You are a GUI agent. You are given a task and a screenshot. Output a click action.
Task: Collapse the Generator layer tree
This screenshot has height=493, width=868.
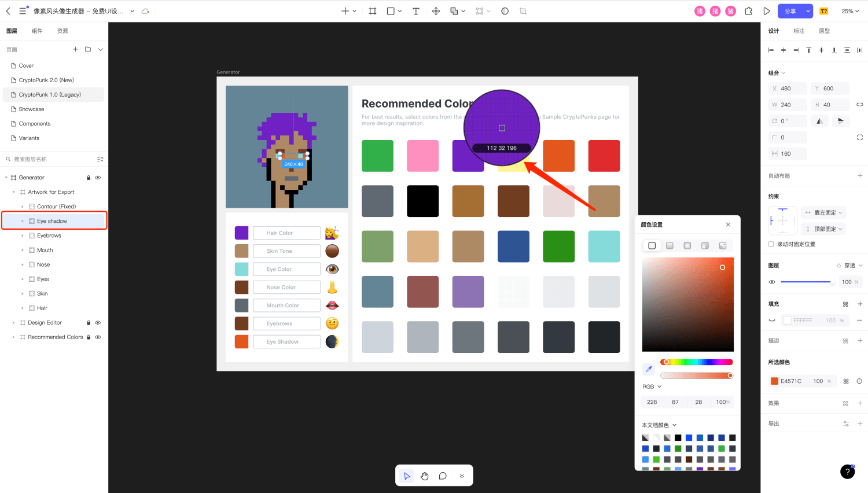pyautogui.click(x=6, y=178)
